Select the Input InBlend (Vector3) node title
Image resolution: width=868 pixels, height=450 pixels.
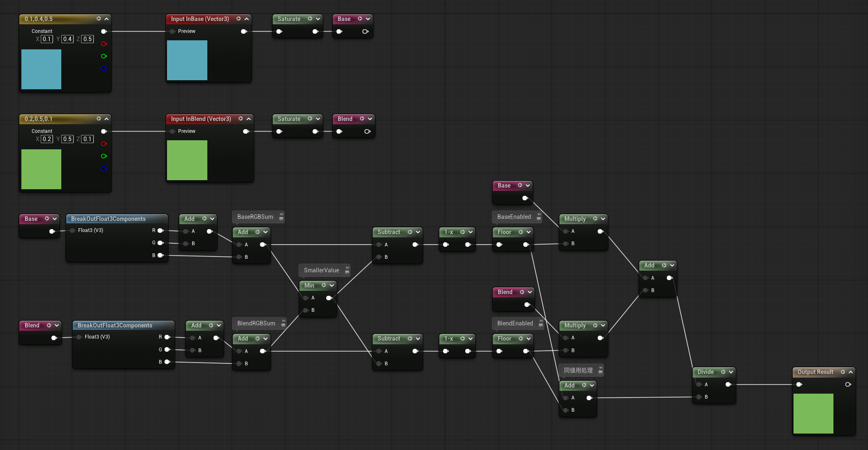(x=201, y=119)
